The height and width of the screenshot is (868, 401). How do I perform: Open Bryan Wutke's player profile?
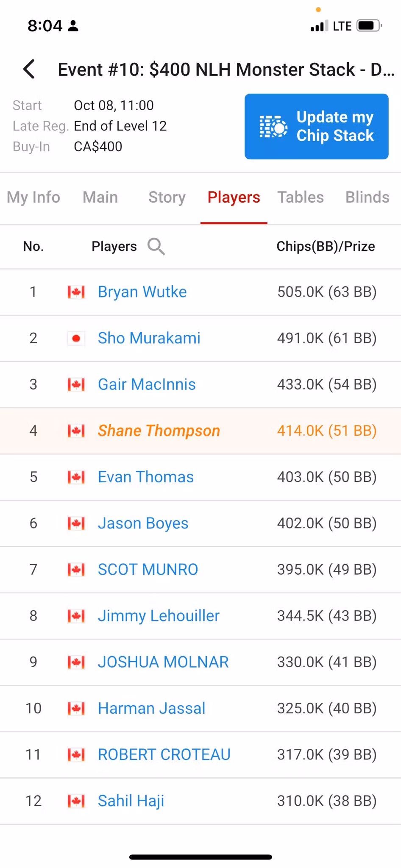pos(142,292)
